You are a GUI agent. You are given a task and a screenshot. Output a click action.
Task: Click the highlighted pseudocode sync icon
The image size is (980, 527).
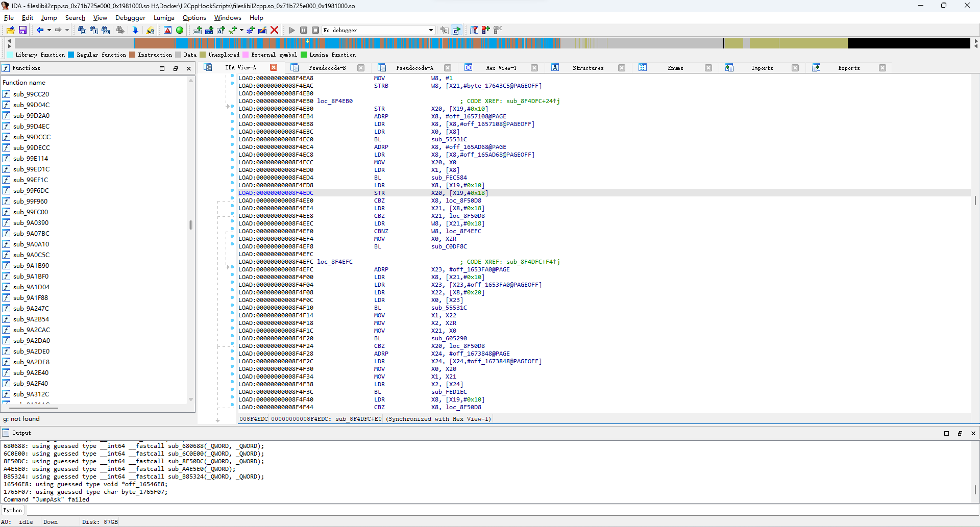[457, 30]
